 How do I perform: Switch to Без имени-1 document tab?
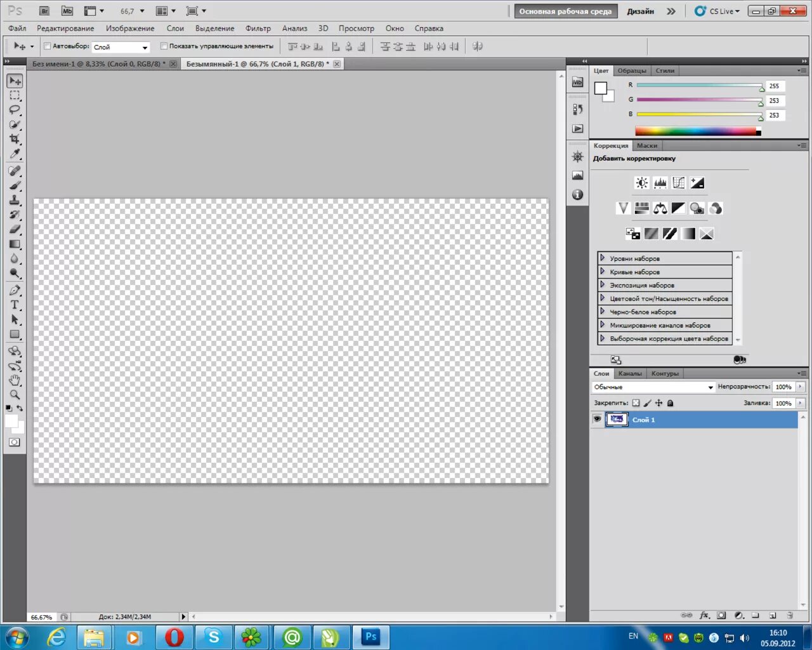tap(99, 63)
